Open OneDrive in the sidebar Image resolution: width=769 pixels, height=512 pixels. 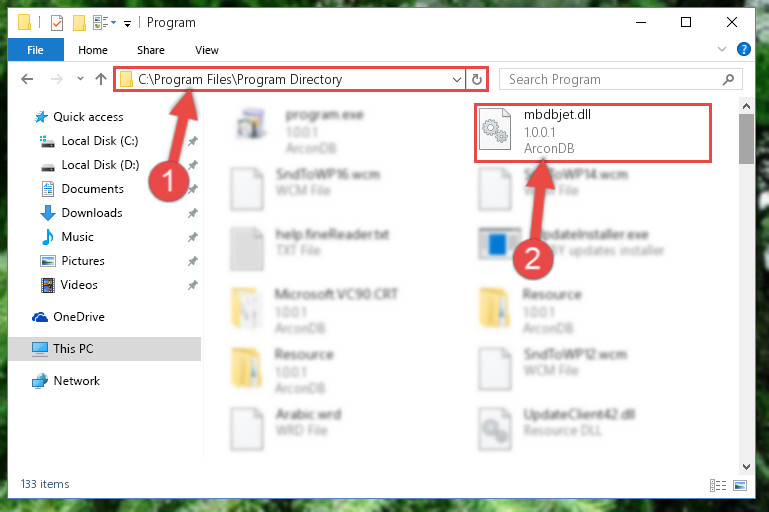click(78, 317)
